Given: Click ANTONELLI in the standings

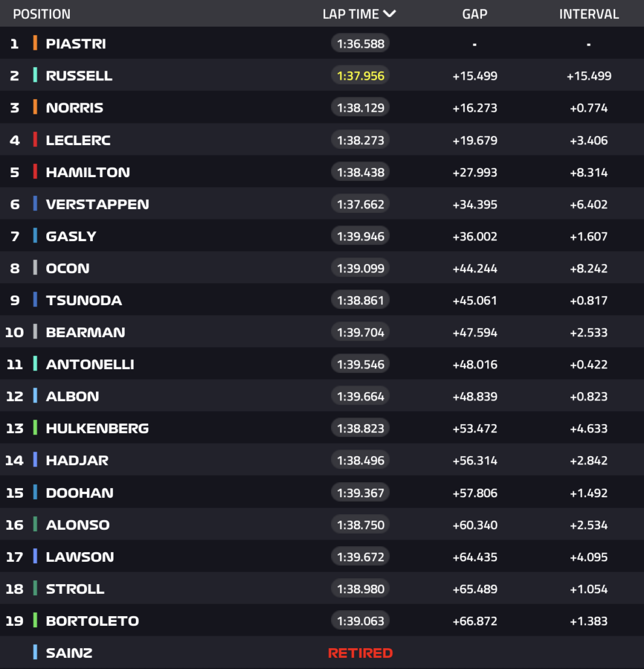Looking at the screenshot, I should point(90,365).
